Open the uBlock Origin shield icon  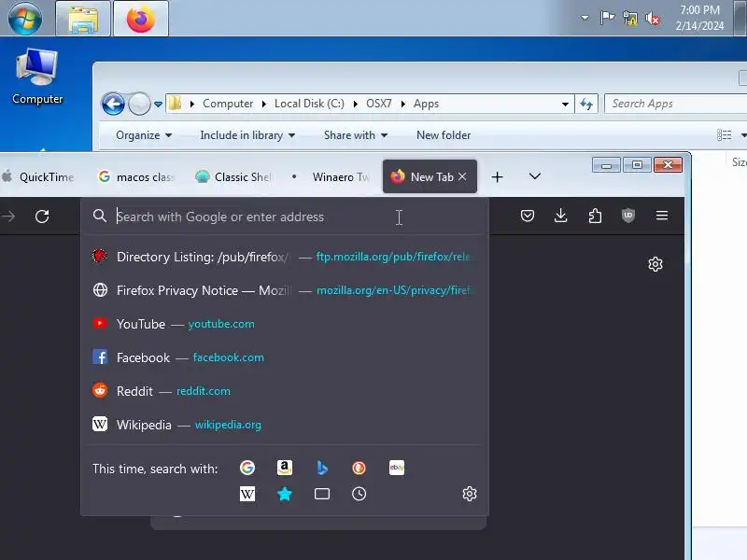(628, 216)
